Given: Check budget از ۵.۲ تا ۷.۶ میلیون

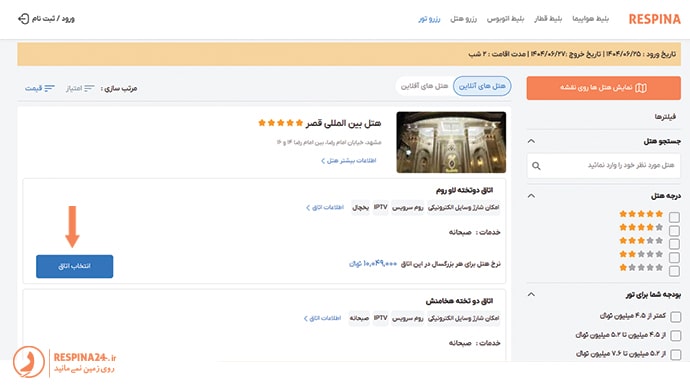Looking at the screenshot, I should pyautogui.click(x=675, y=355).
